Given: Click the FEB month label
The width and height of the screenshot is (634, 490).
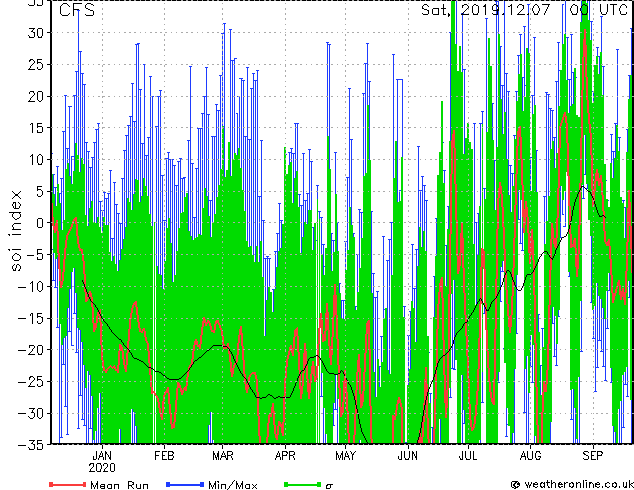Looking at the screenshot, I should click(x=164, y=456).
